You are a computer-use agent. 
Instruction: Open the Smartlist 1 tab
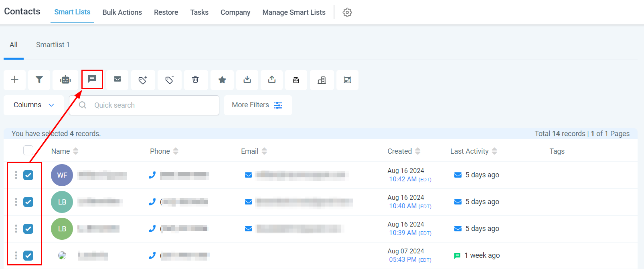click(x=53, y=45)
